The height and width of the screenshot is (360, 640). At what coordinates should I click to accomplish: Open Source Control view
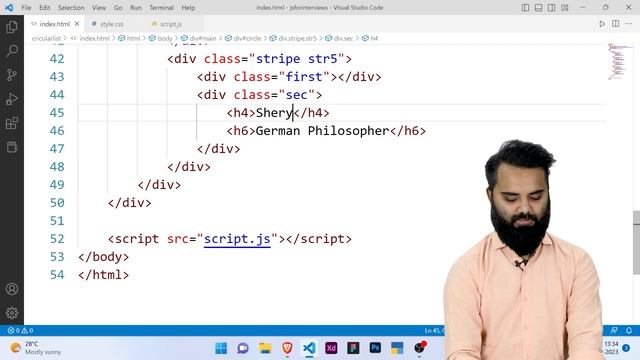[x=12, y=75]
